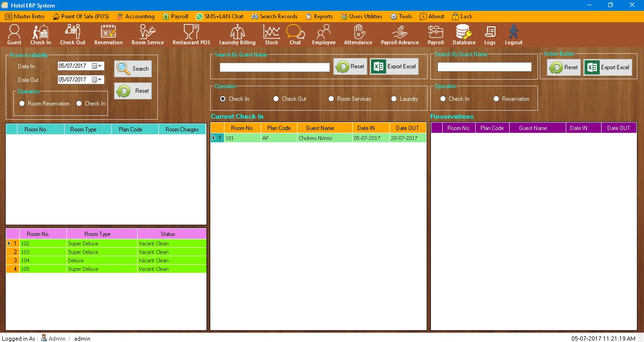This screenshot has width=644, height=342.
Task: Click Search button in Room Availability
Action: click(133, 69)
